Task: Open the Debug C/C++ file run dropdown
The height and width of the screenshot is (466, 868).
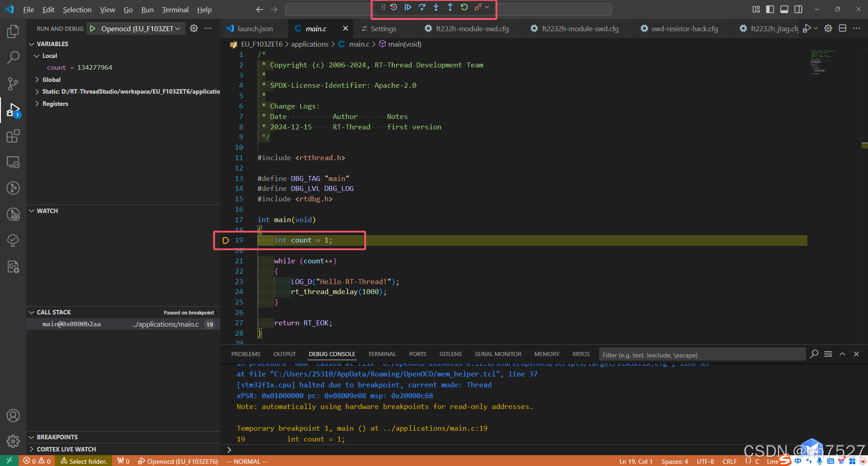Action: pos(816,28)
